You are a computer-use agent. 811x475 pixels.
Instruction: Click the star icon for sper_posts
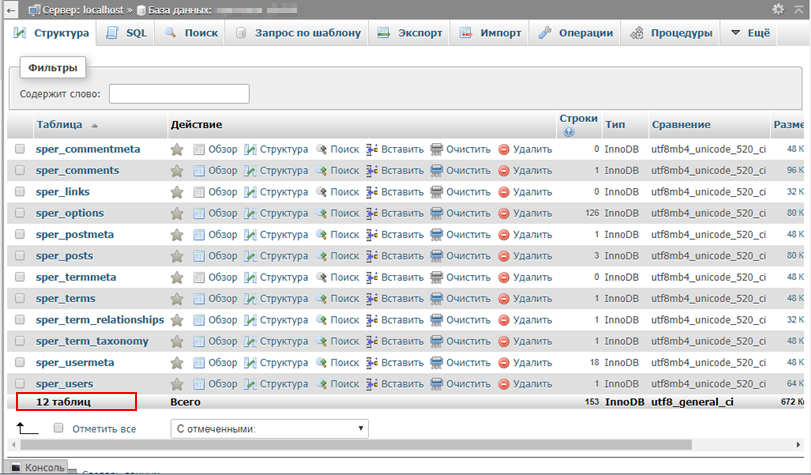coord(177,256)
